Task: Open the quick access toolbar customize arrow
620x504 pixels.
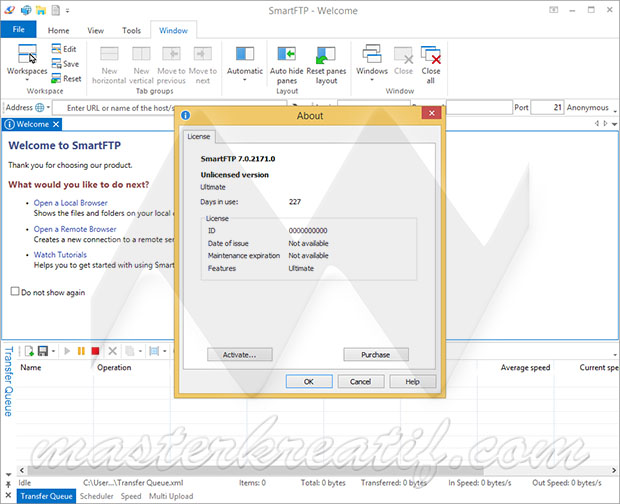Action: pyautogui.click(x=68, y=11)
